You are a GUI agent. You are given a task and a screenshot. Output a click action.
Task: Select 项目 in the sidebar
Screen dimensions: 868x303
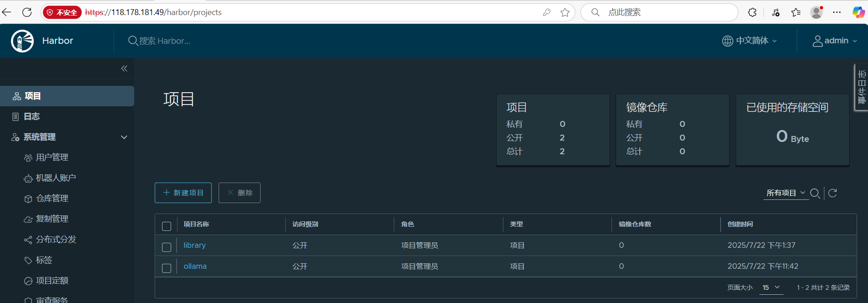coord(67,96)
